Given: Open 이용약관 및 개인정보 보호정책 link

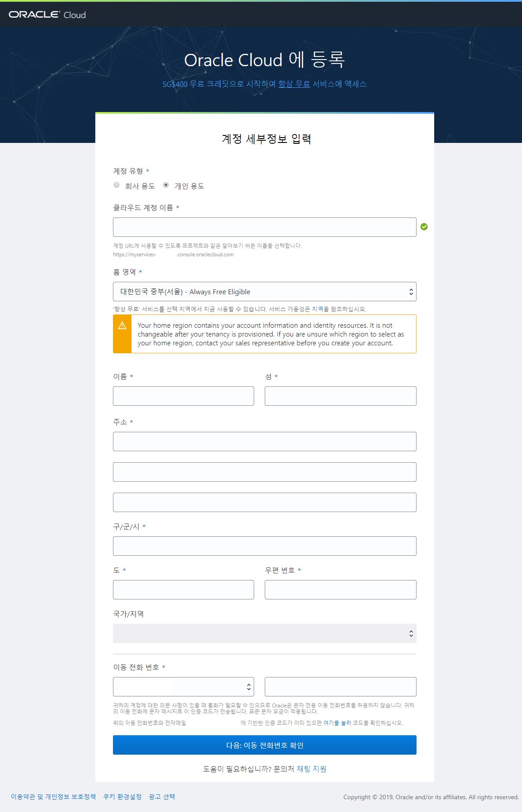Looking at the screenshot, I should [x=53, y=797].
